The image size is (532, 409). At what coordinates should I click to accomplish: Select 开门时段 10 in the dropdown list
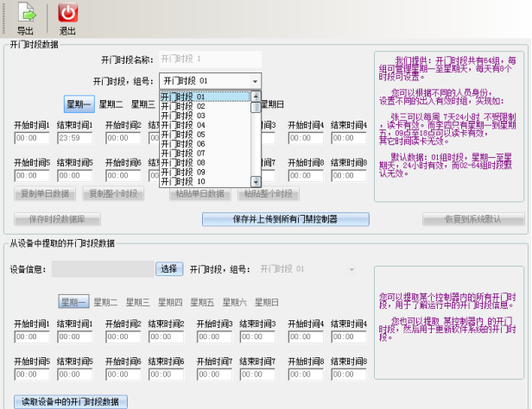pyautogui.click(x=205, y=181)
